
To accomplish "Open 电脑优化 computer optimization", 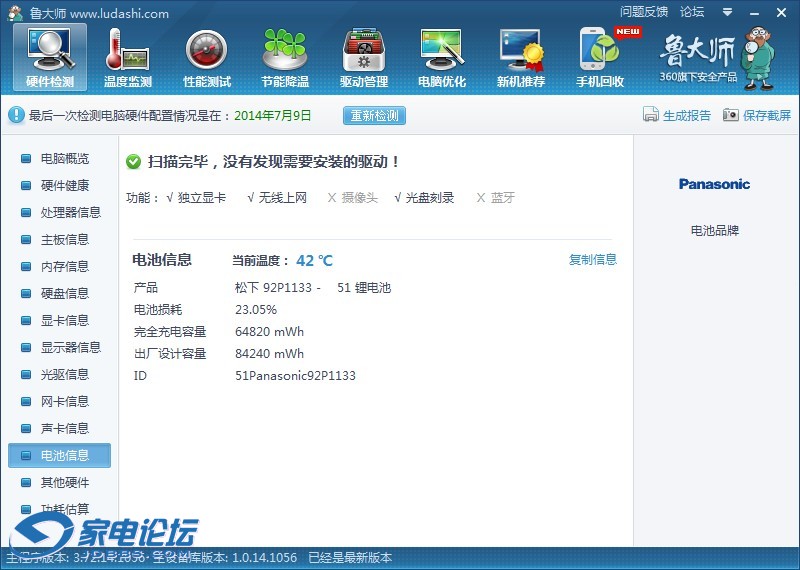I will coord(441,57).
